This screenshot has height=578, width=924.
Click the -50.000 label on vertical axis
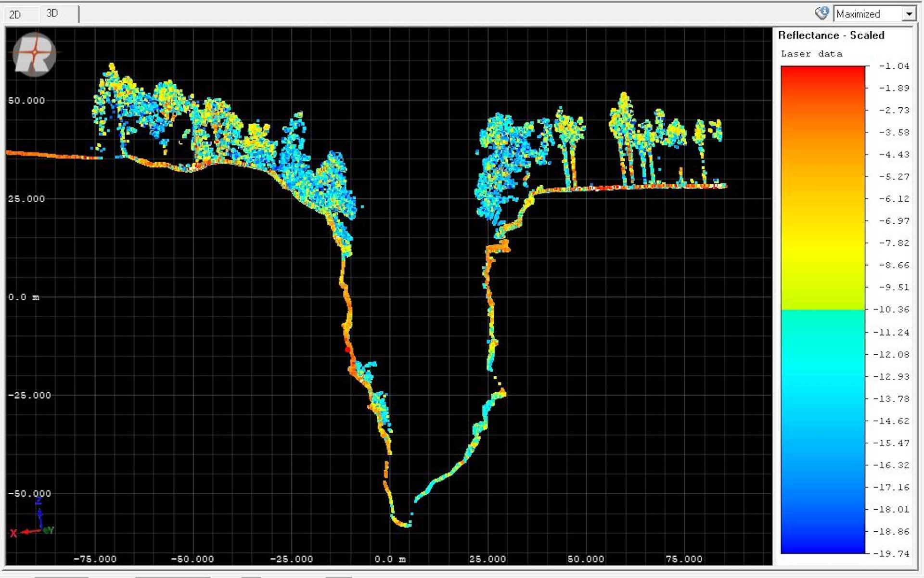coord(29,493)
